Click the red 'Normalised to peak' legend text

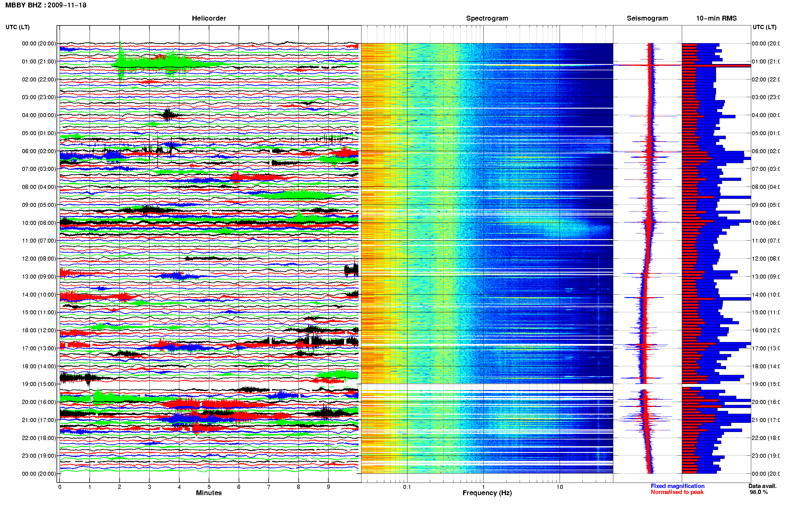[677, 492]
